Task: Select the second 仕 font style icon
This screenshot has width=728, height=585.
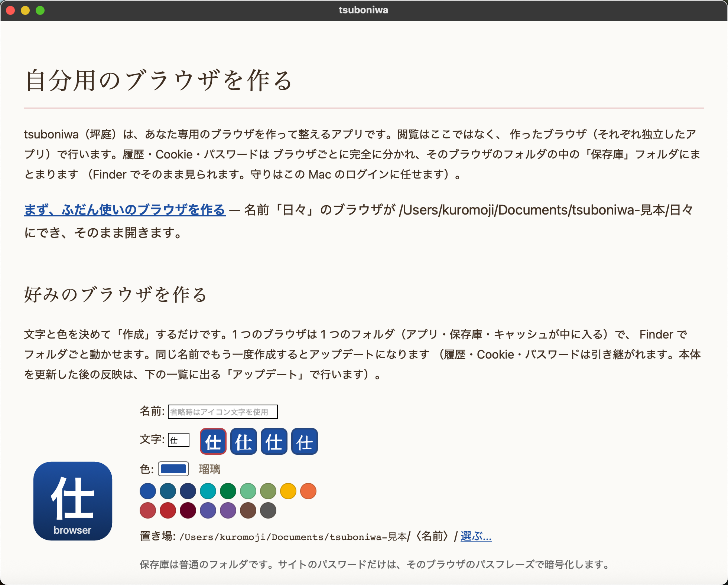Action: pos(244,441)
